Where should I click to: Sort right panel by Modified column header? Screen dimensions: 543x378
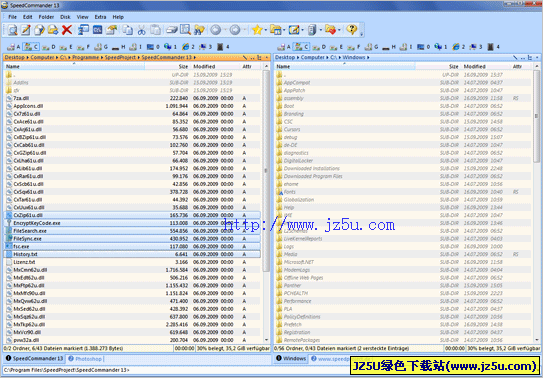(486, 66)
